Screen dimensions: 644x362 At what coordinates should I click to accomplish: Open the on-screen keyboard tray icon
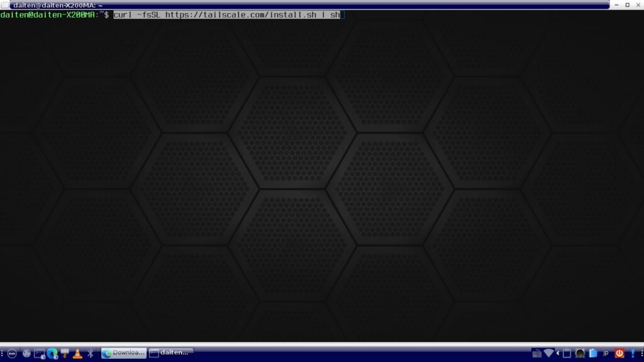pyautogui.click(x=536, y=353)
